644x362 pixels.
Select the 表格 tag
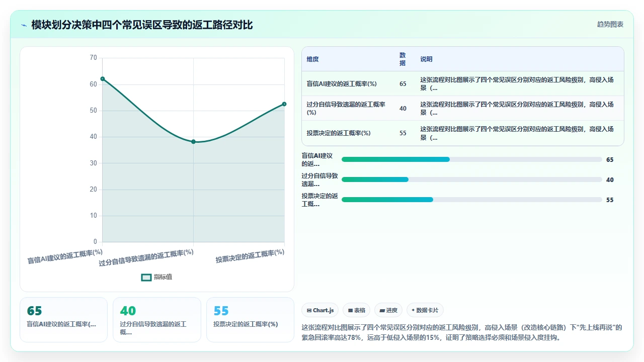[x=357, y=310]
